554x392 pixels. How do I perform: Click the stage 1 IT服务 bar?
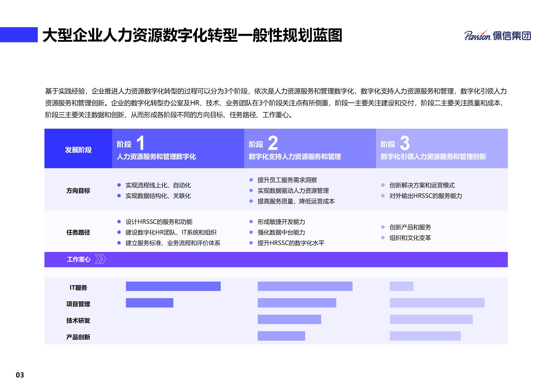173,286
